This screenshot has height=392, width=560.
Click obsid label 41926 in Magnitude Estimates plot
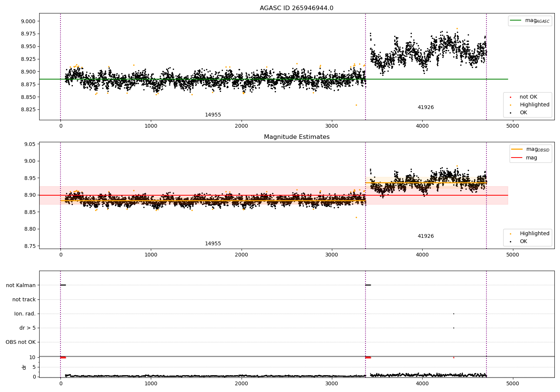[x=426, y=236]
